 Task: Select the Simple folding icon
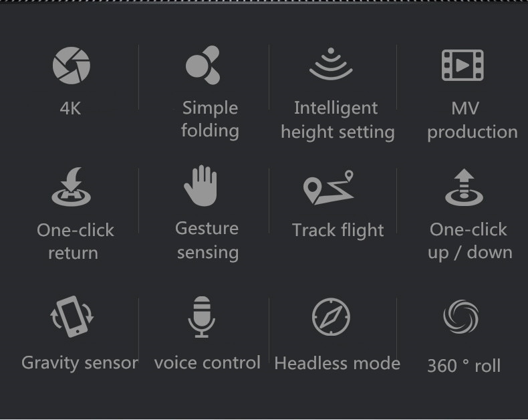pyautogui.click(x=203, y=65)
